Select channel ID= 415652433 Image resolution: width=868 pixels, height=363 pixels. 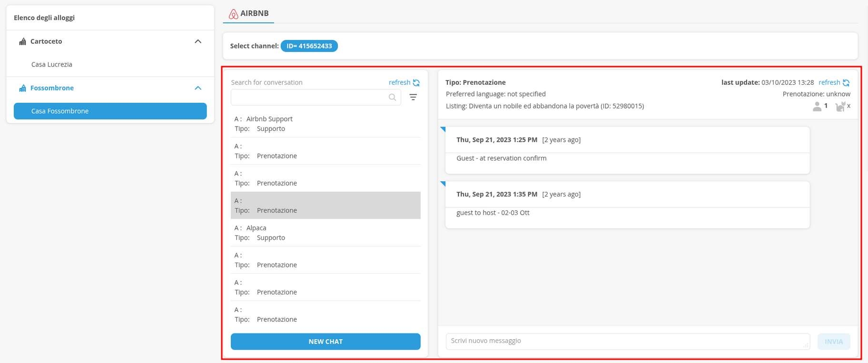pos(309,46)
